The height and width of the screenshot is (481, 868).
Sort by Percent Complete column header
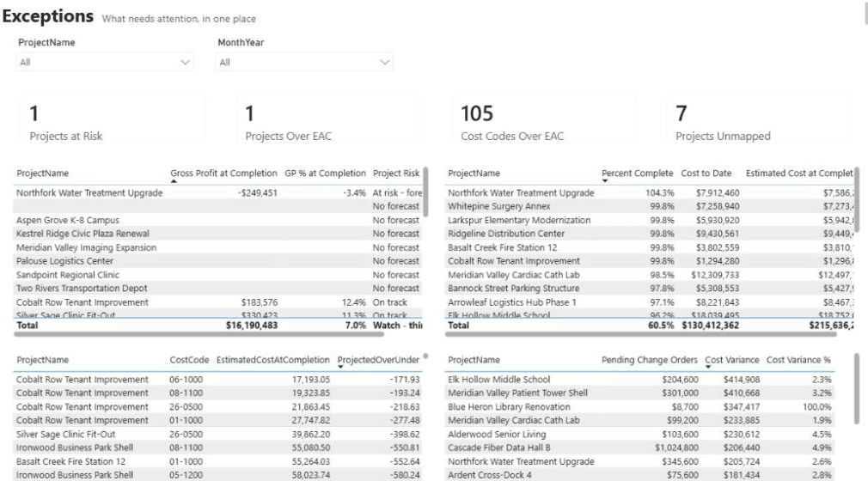click(637, 174)
